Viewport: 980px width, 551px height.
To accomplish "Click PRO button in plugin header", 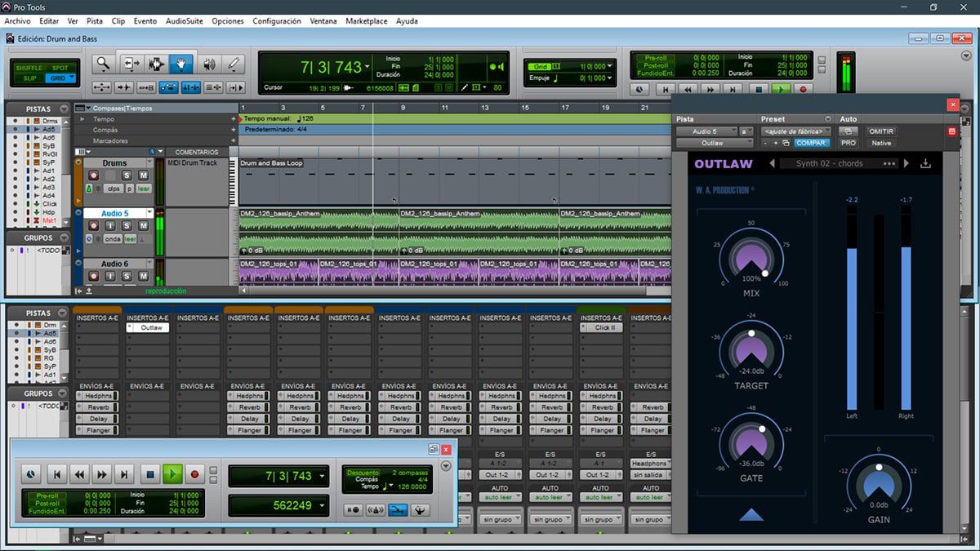I will coord(849,143).
